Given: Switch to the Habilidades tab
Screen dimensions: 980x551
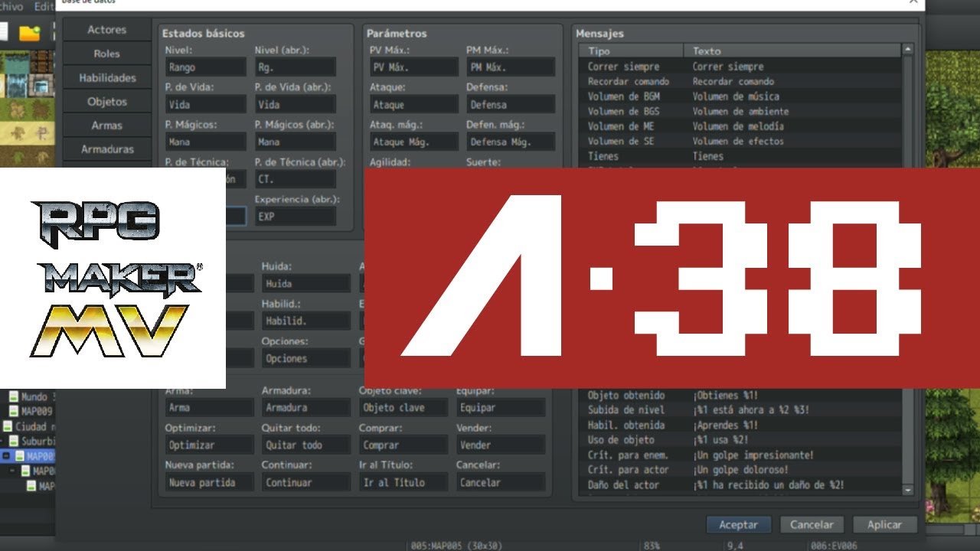Looking at the screenshot, I should point(106,77).
